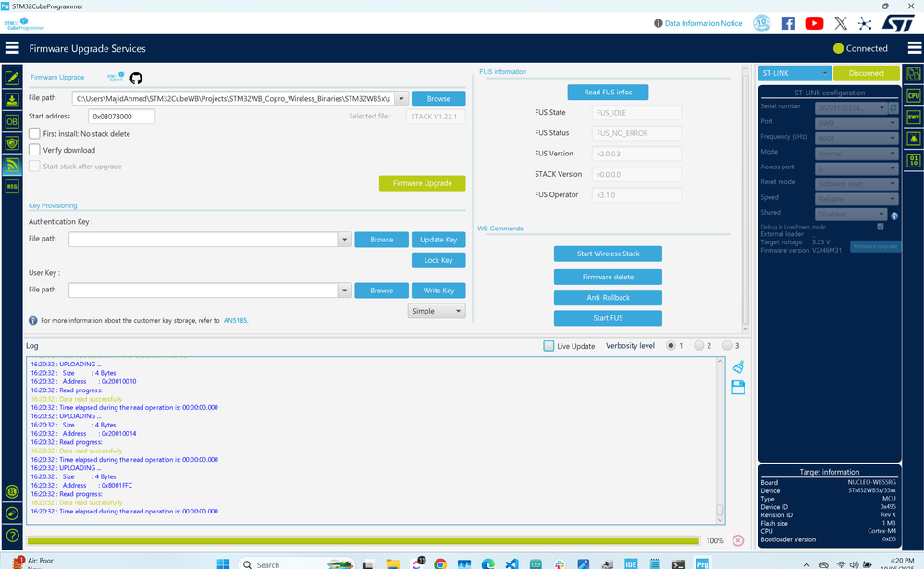Expand the Authentication Key file path dropdown

(x=345, y=240)
